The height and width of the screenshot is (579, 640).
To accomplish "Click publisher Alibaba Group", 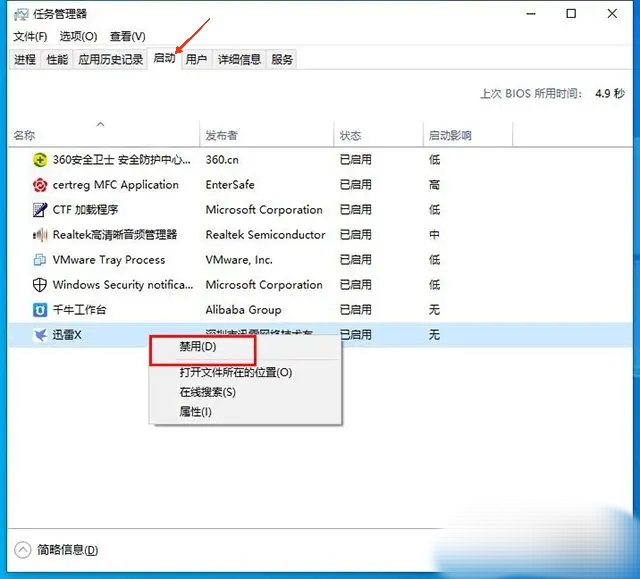I will pyautogui.click(x=243, y=310).
